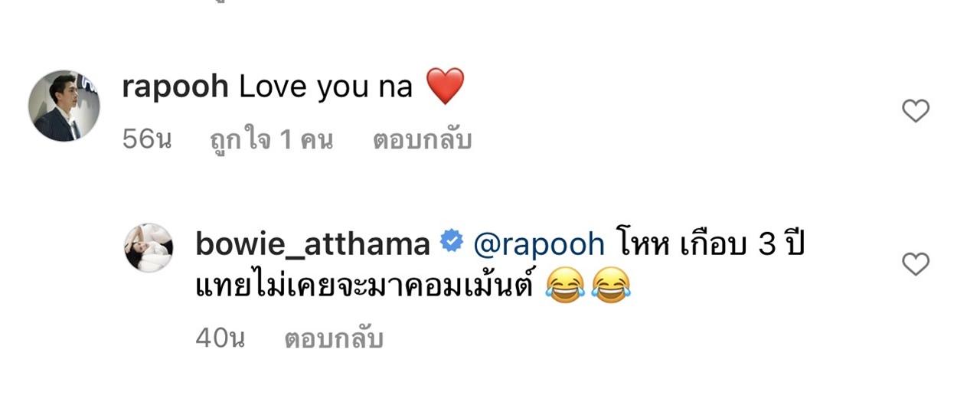This screenshot has height=405, width=980.
Task: Click the blue verified badge
Action: 452,243
